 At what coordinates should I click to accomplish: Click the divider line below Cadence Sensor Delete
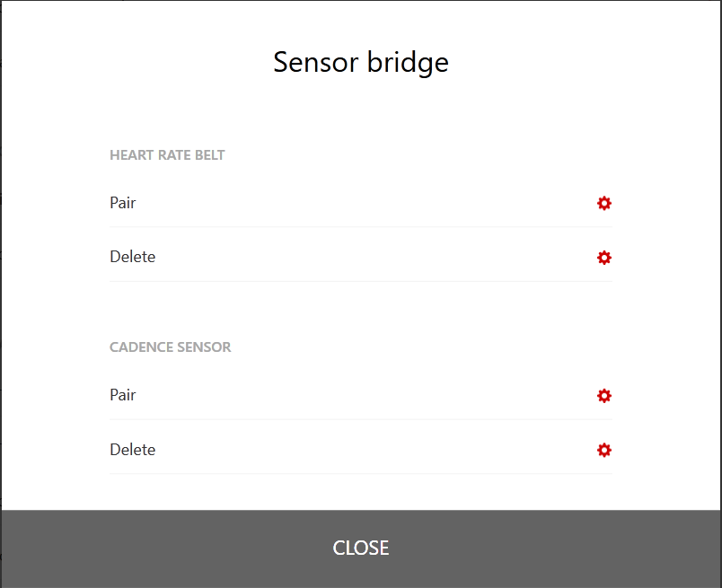[361, 473]
